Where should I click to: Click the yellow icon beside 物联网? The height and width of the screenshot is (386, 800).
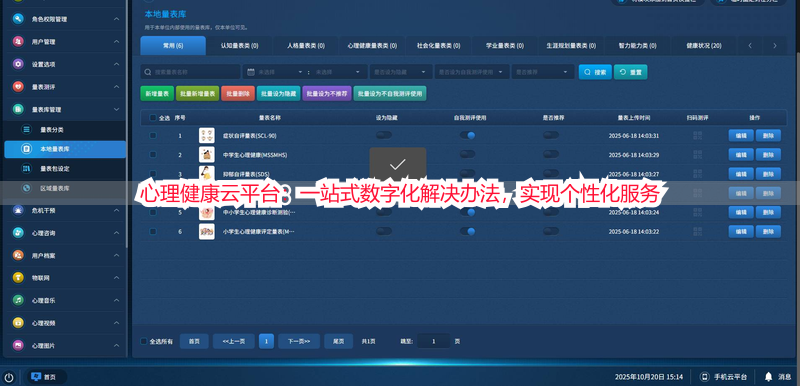coord(18,277)
